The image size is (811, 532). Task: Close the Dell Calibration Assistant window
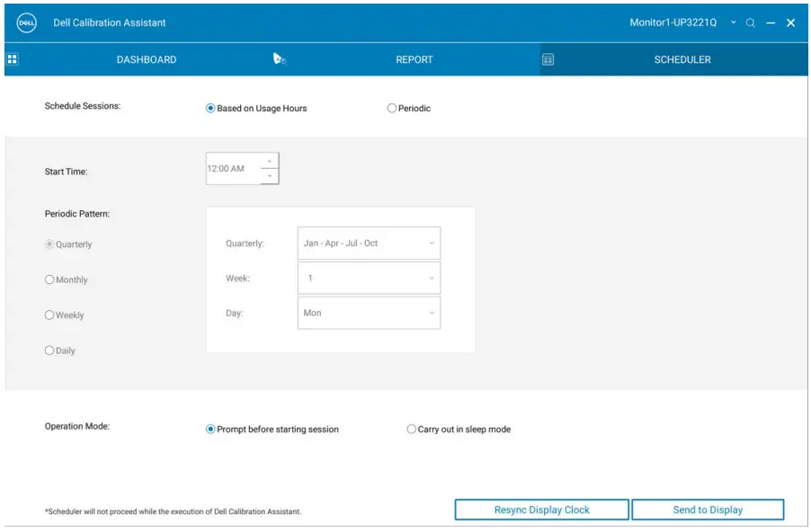point(791,22)
